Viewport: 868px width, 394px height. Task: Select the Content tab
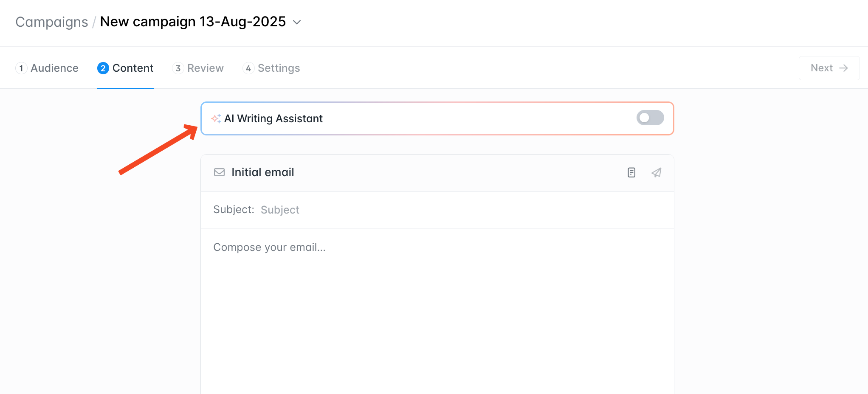tap(125, 68)
